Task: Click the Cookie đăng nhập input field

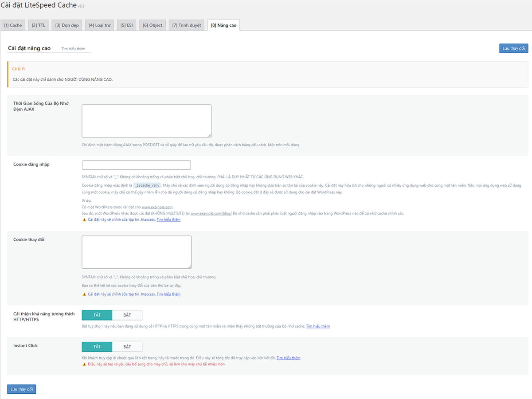Action: click(137, 165)
